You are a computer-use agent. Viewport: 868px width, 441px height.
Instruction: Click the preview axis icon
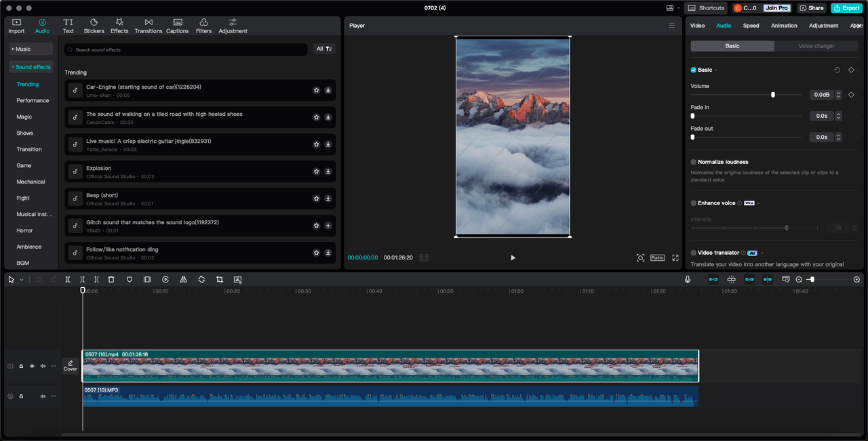pos(768,279)
